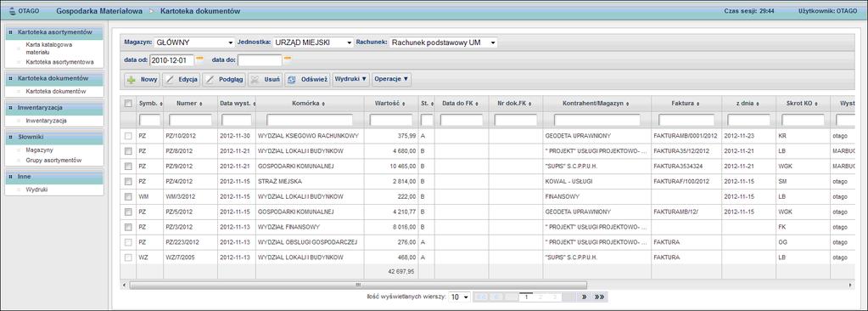This screenshot has height=311, width=868.
Task: Jump to last page double arrow
Action: [x=599, y=297]
